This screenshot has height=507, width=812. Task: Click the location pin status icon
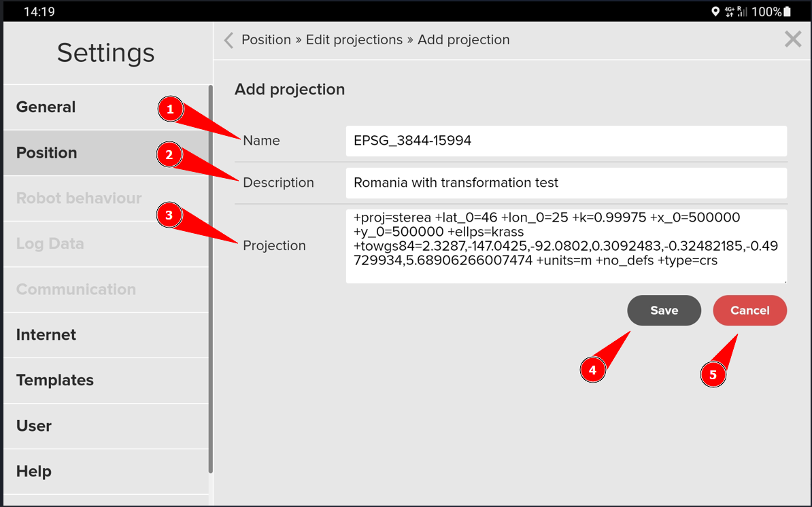[715, 12]
